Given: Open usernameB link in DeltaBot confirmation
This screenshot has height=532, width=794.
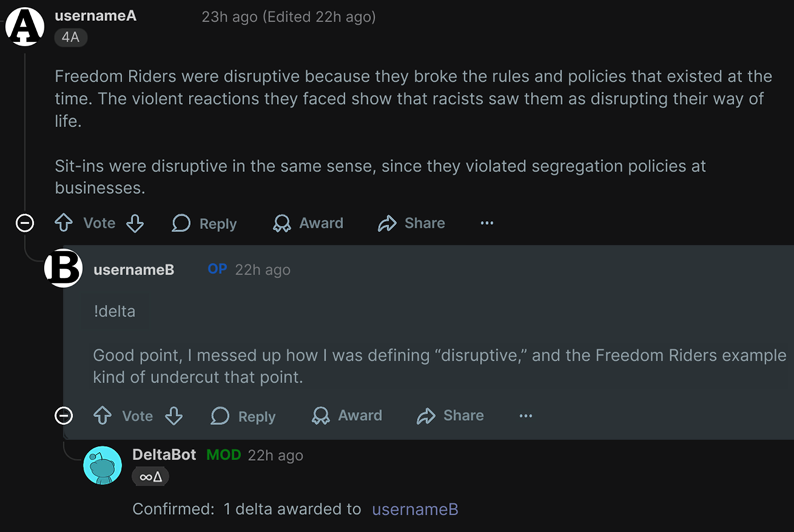Looking at the screenshot, I should (x=415, y=510).
